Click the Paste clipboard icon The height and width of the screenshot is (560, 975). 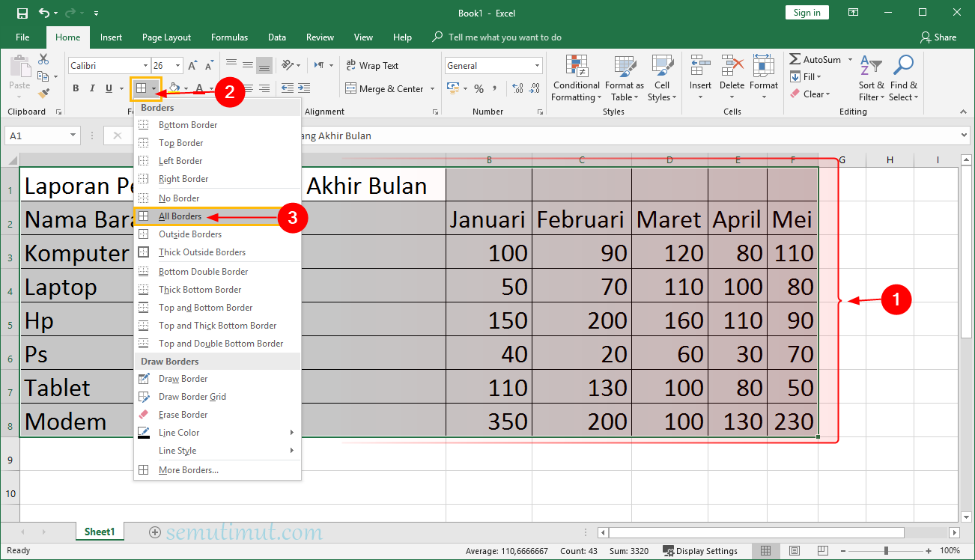click(19, 66)
